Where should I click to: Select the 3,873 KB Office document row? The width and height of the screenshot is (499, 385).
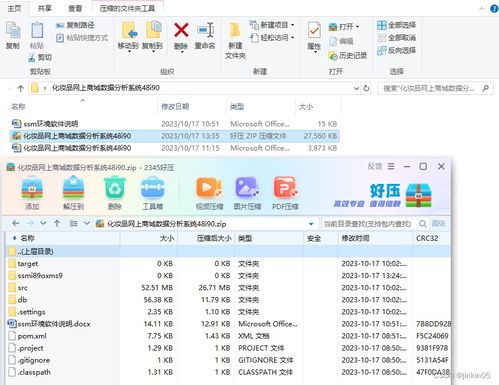click(175, 148)
